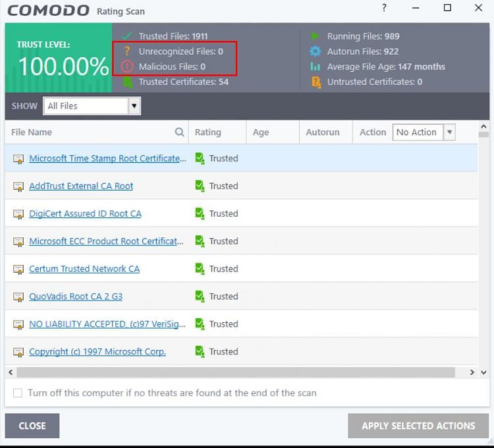494x448 pixels.
Task: Open DigiCert Assured ID Root CA link
Action: pyautogui.click(x=85, y=213)
